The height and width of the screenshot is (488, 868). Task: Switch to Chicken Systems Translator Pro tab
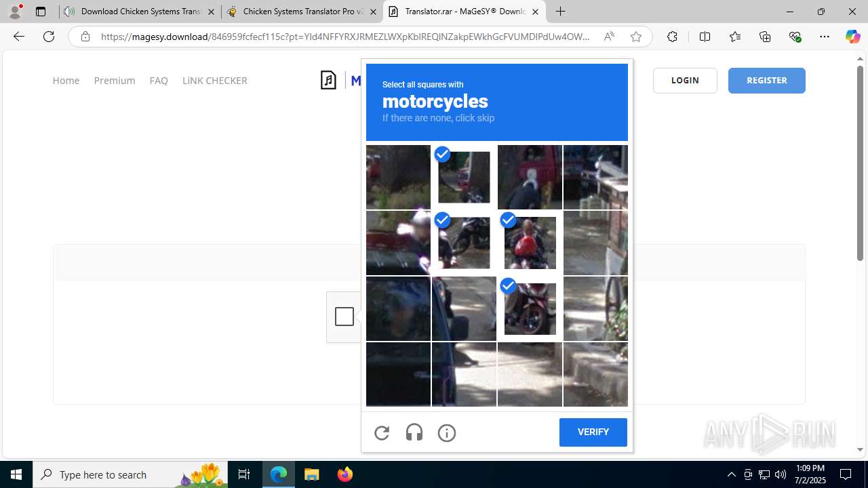302,12
